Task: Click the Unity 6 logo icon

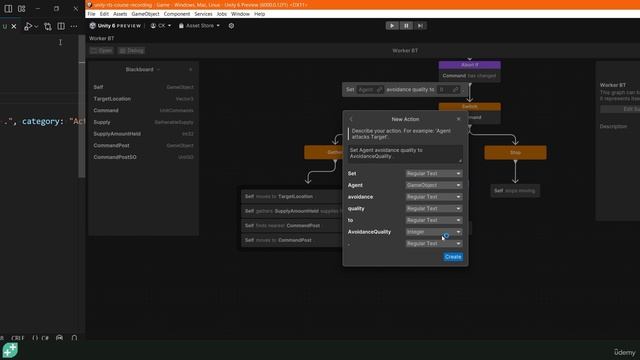Action: (93, 26)
